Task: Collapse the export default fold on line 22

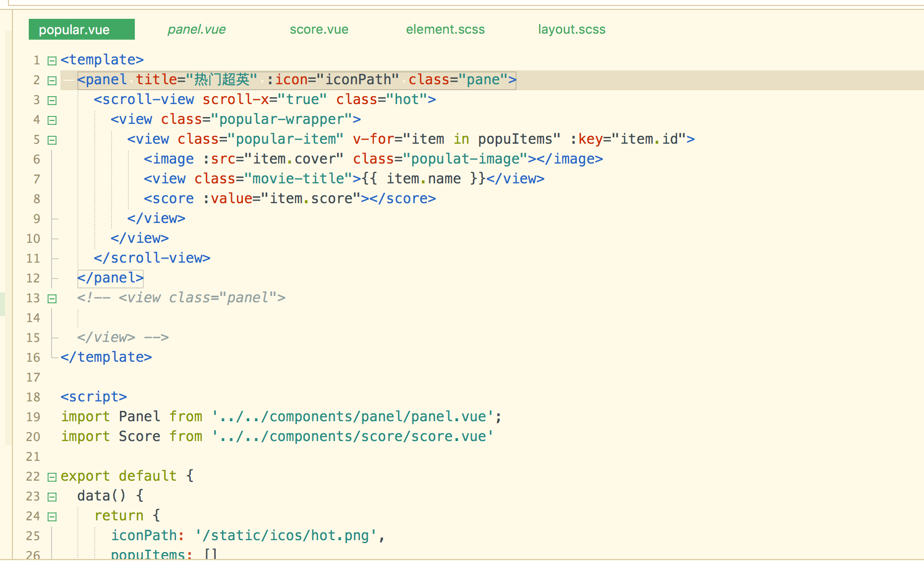Action: [x=52, y=477]
